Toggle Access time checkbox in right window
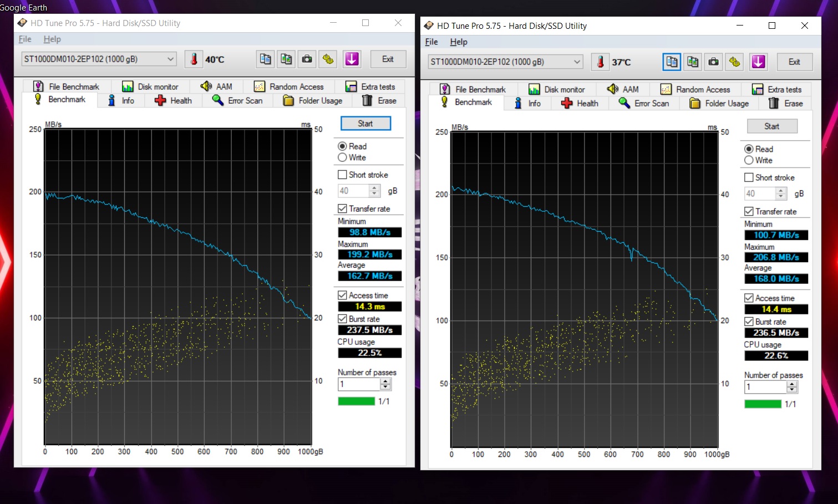Image resolution: width=838 pixels, height=504 pixels. click(749, 298)
